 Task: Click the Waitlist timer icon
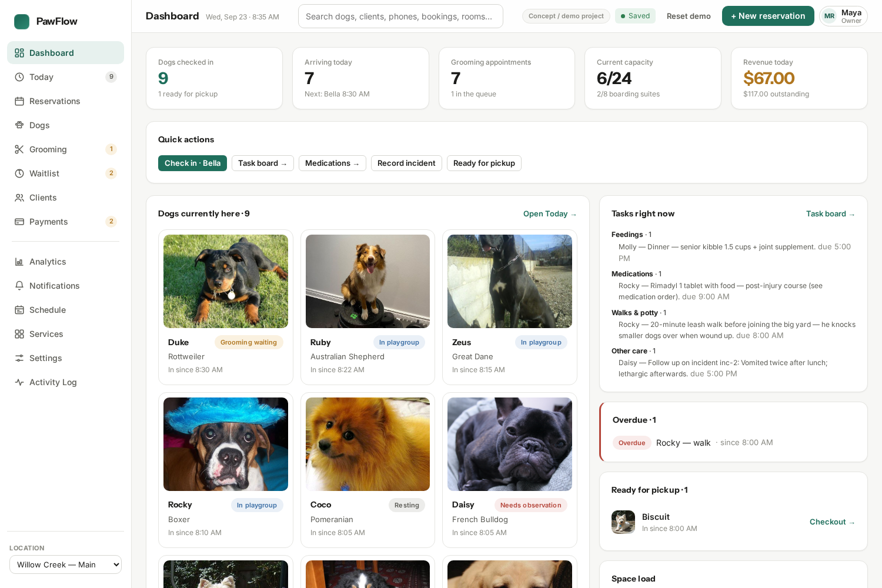[x=19, y=173]
